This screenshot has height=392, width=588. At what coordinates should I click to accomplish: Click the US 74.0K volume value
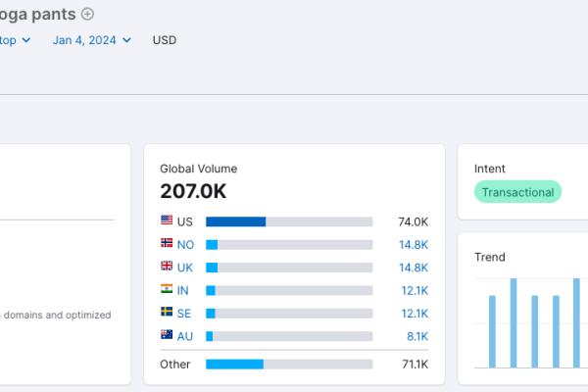[x=413, y=222]
